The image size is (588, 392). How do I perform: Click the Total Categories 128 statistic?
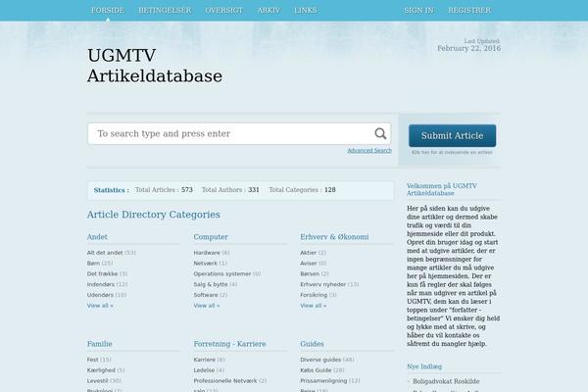pos(302,190)
